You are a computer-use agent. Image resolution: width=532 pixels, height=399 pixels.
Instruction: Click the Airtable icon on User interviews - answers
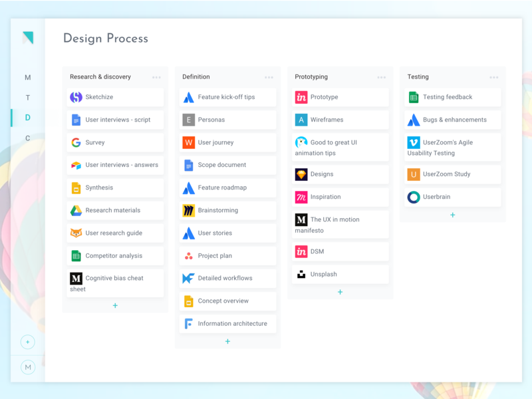(76, 165)
